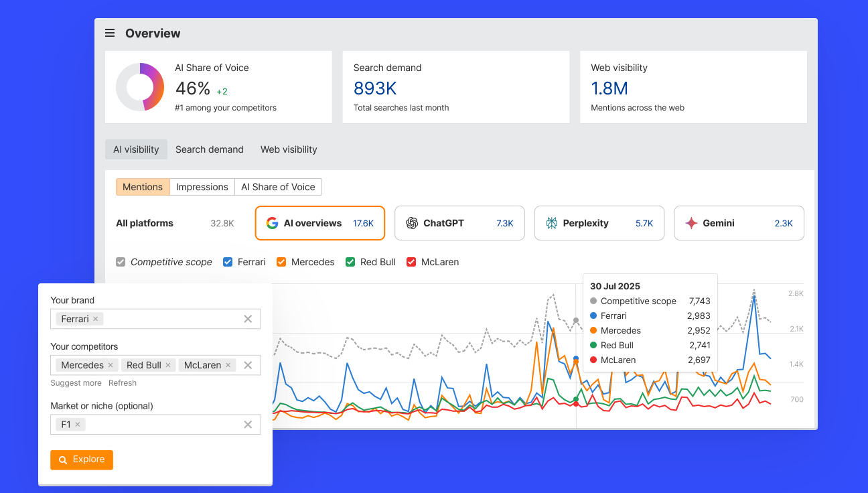Screen dimensions: 868x493
Task: Click the +2 share of voice change
Action: click(222, 91)
